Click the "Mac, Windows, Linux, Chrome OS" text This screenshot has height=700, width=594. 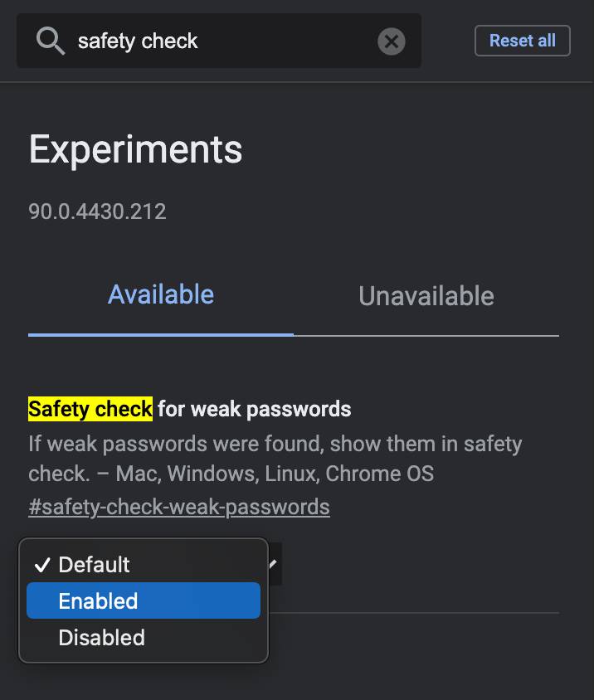point(275,474)
